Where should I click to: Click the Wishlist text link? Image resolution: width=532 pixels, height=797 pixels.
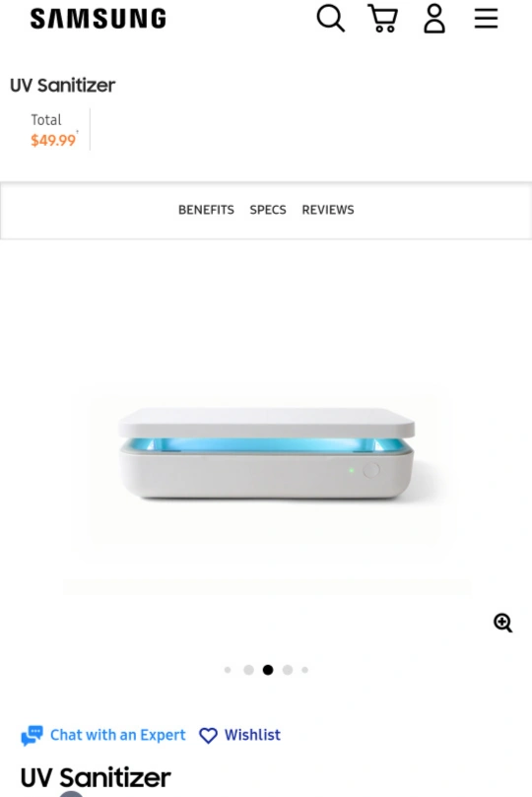click(x=252, y=735)
